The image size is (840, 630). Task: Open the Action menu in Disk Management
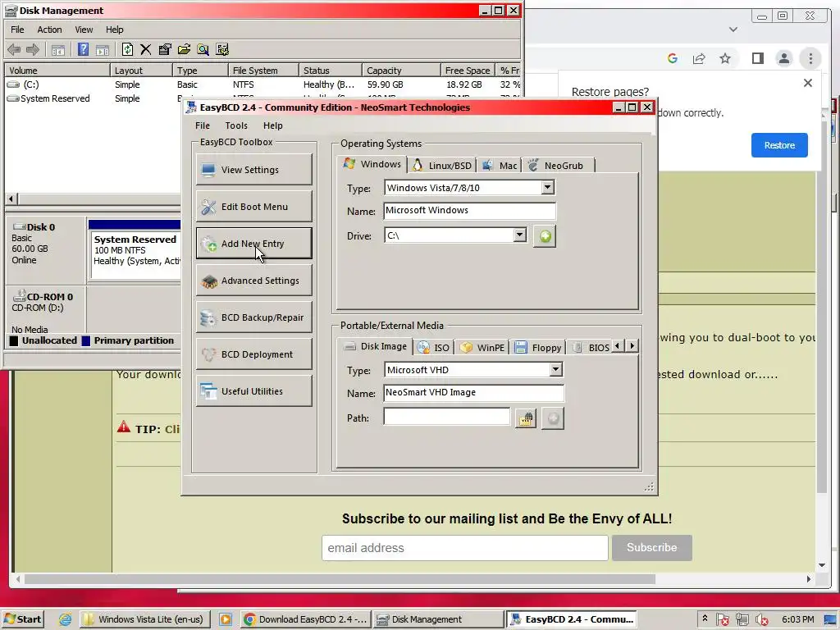[49, 30]
